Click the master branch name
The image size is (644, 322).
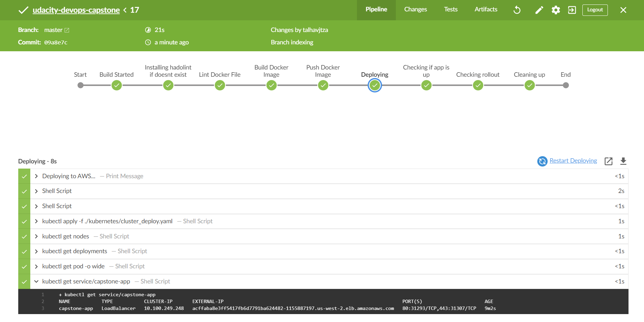click(53, 30)
